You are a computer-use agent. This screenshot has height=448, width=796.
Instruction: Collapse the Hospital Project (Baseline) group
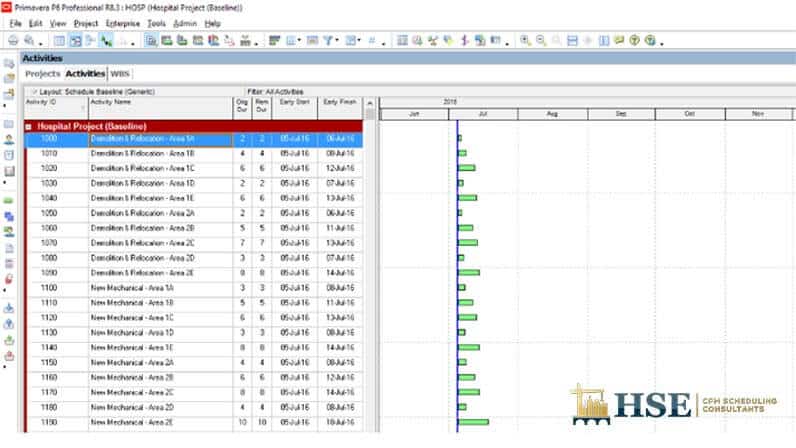point(29,127)
